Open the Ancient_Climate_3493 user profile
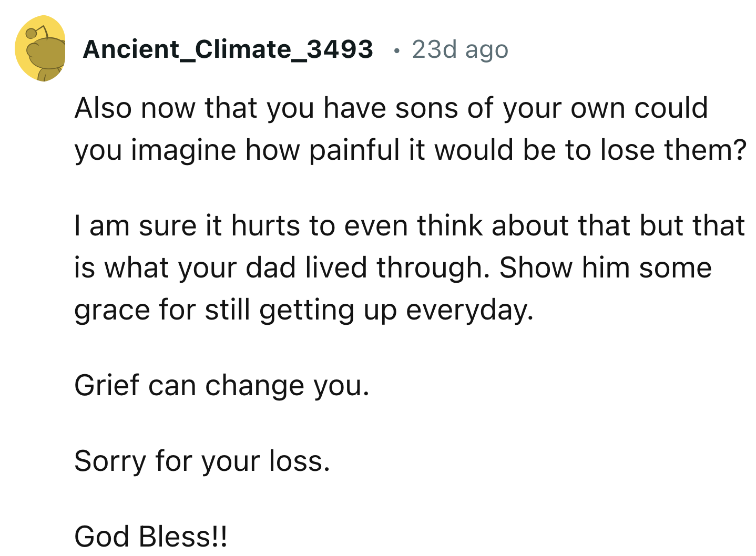Viewport: 756px width, 556px height. pos(228,49)
